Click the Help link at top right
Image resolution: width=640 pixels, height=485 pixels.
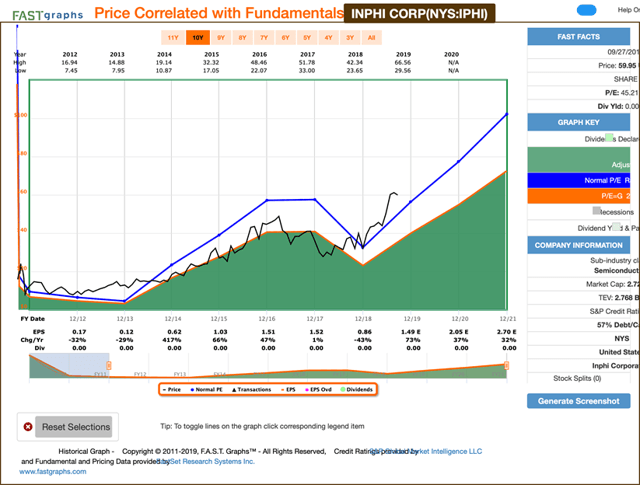point(628,10)
